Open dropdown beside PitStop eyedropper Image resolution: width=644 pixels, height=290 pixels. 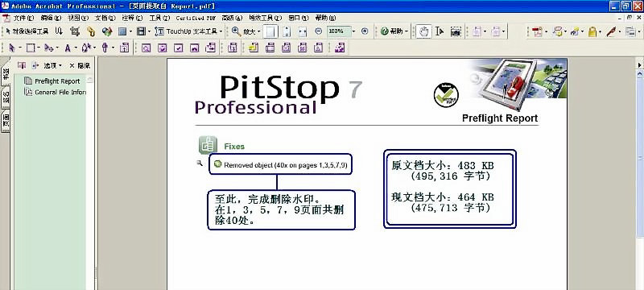click(x=113, y=48)
